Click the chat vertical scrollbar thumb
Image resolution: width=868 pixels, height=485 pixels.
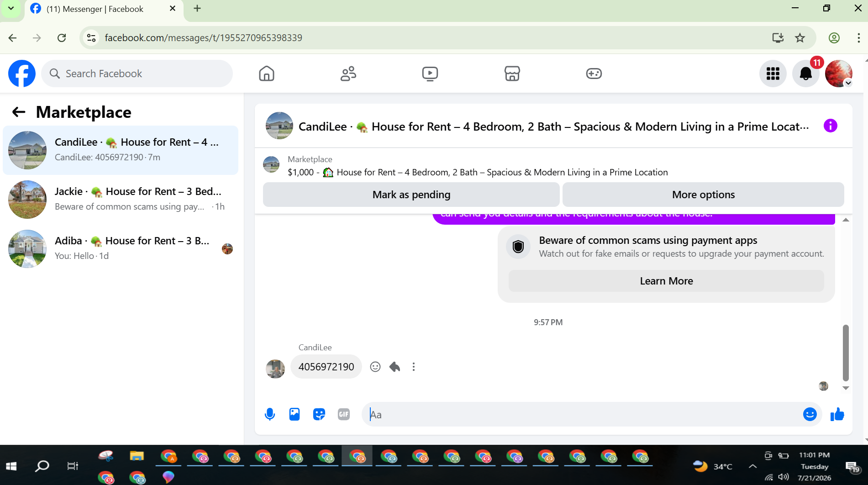tap(846, 353)
